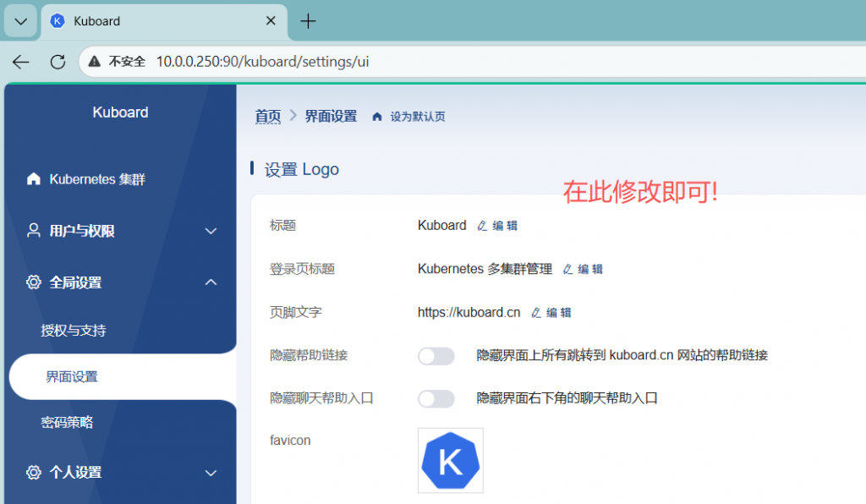Image resolution: width=866 pixels, height=504 pixels.
Task: Open the browser tab list dropdown
Action: tap(21, 21)
